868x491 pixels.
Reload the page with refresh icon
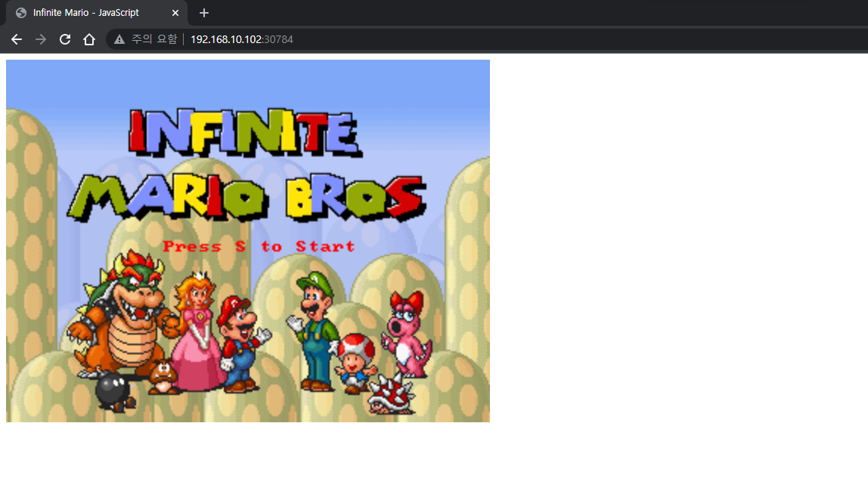(x=65, y=39)
